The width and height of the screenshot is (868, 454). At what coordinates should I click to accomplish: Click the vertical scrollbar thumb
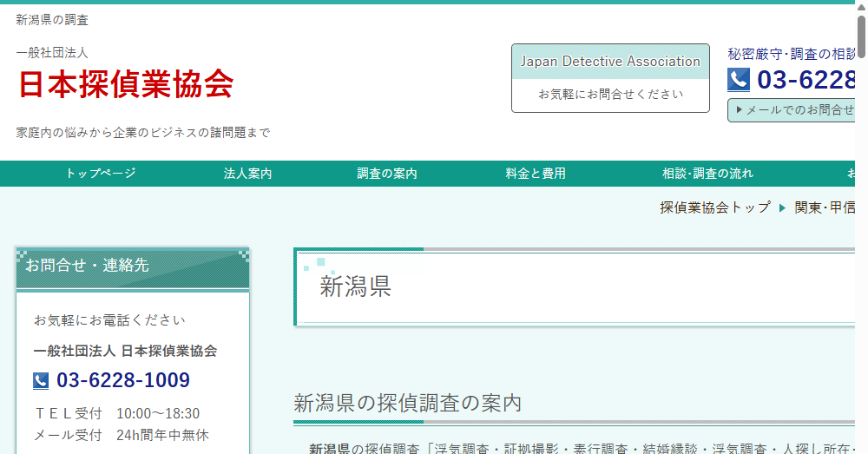tap(861, 35)
